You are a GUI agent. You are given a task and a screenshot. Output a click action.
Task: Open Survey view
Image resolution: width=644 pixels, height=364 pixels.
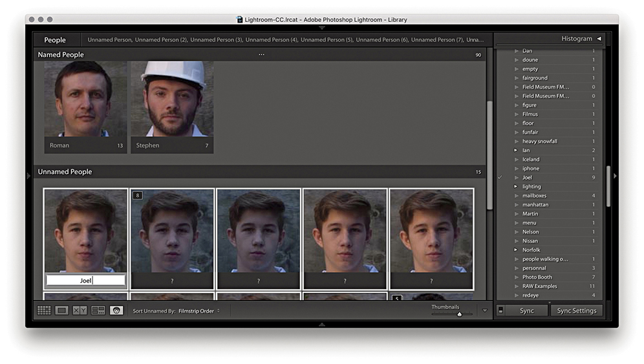pos(98,310)
